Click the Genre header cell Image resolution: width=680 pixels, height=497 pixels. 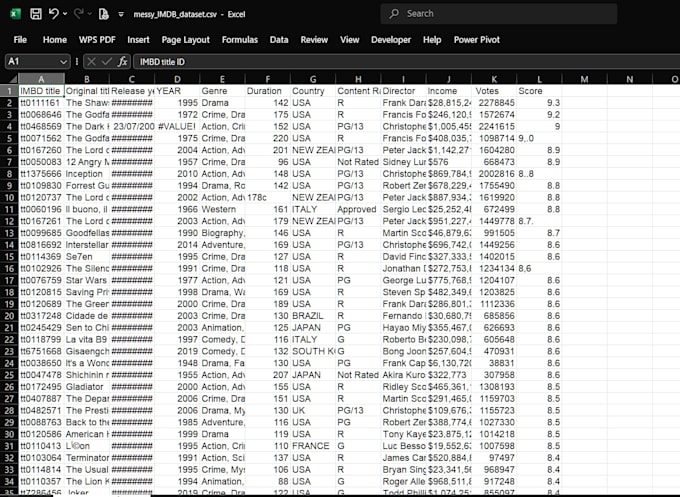pyautogui.click(x=222, y=91)
